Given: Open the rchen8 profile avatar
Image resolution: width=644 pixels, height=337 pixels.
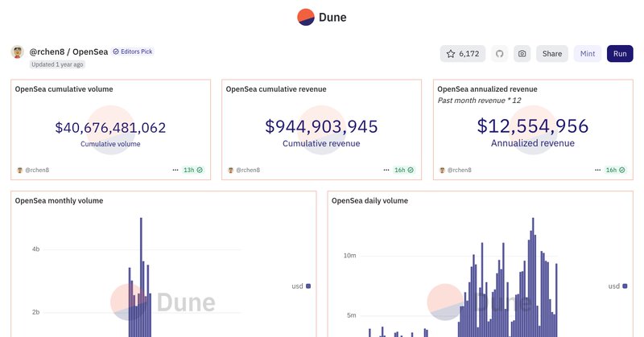Looking at the screenshot, I should 17,52.
